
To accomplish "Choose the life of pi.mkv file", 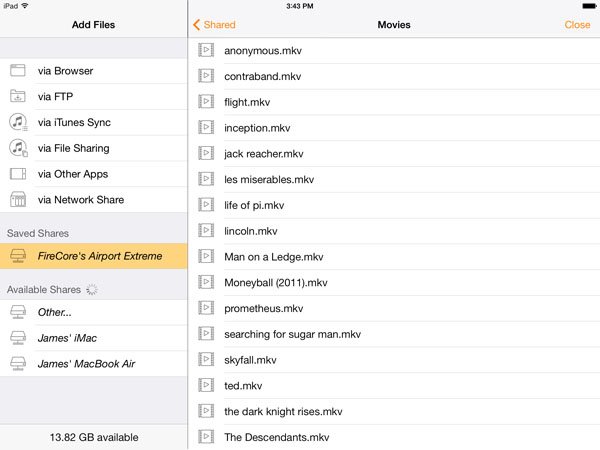I will (394, 205).
